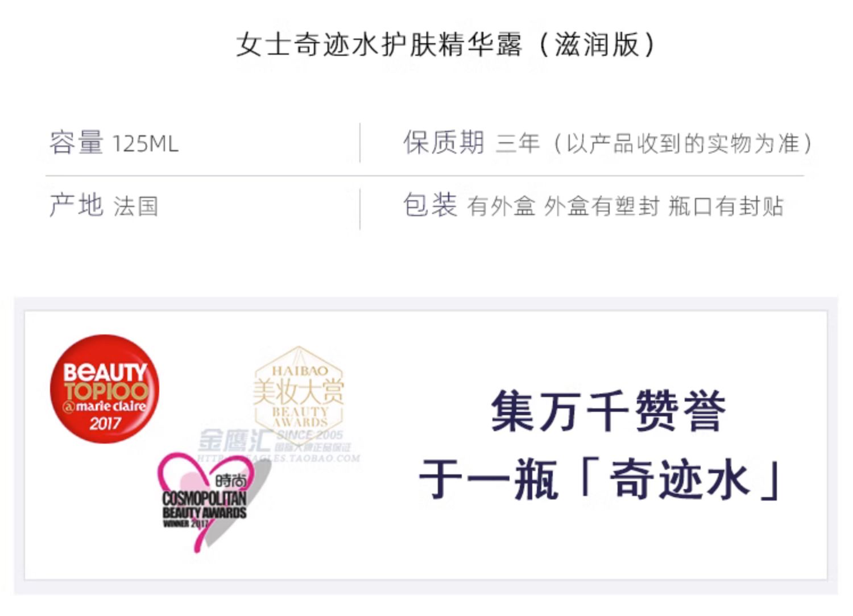The height and width of the screenshot is (616, 853).
Task: Click the 包装 label
Action: coord(430,205)
